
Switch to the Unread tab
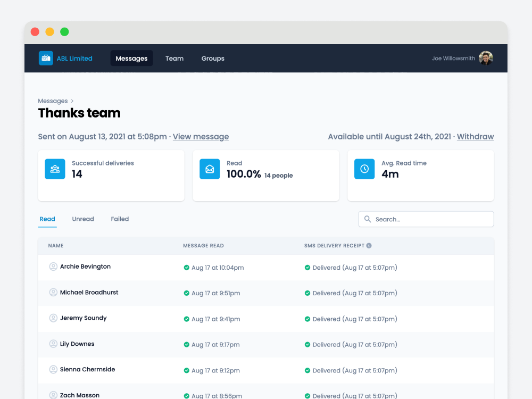click(x=83, y=219)
